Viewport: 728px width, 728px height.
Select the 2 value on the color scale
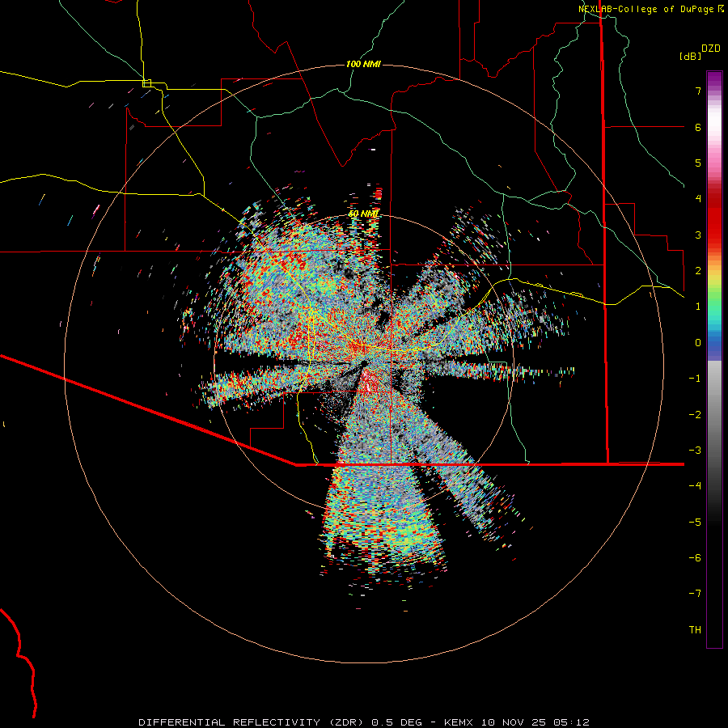pos(698,271)
